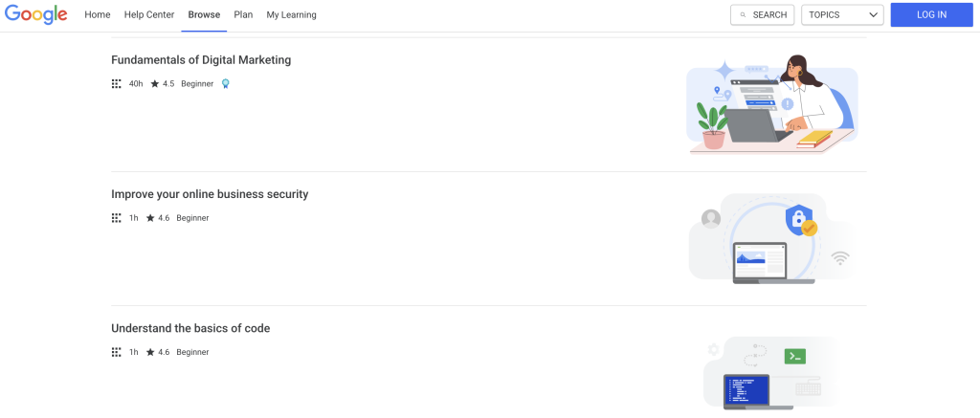Click the star icon on the basics of code course
The height and width of the screenshot is (418, 980).
150,352
